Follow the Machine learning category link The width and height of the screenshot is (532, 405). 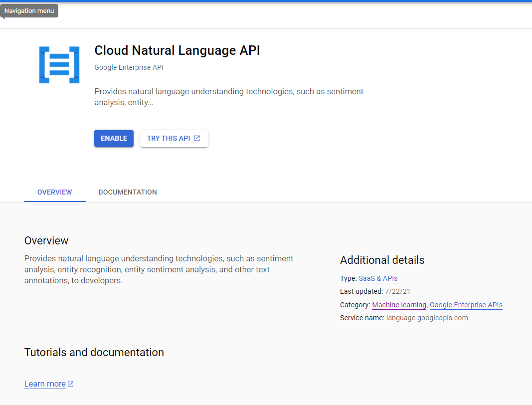coord(399,305)
